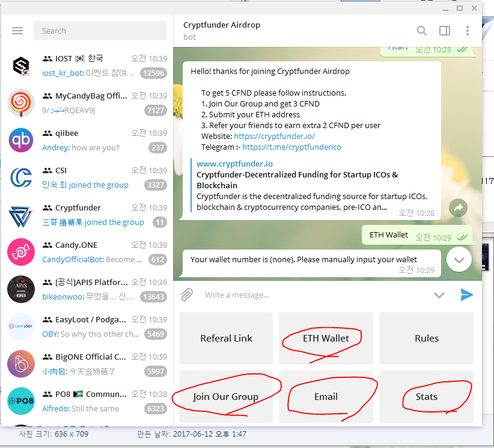Screen dimensions: 494x448
Task: Click the Candy.ONE chat name
Action: pos(76,245)
